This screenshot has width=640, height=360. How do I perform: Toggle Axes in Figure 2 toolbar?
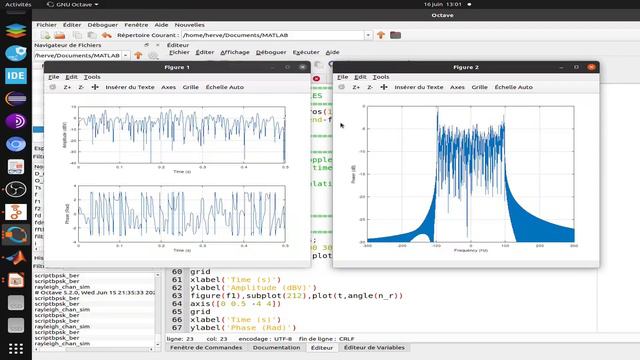click(x=457, y=87)
